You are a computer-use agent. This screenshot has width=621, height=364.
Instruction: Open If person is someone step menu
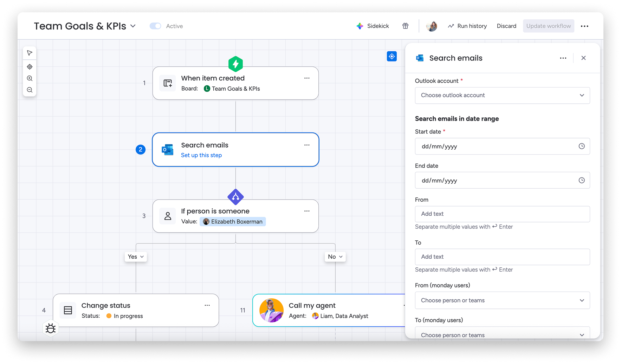pos(307,211)
